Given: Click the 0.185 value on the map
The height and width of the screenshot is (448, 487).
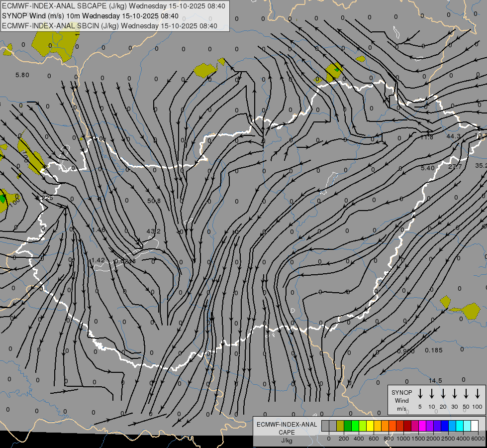Looking at the screenshot, I should point(434,350).
